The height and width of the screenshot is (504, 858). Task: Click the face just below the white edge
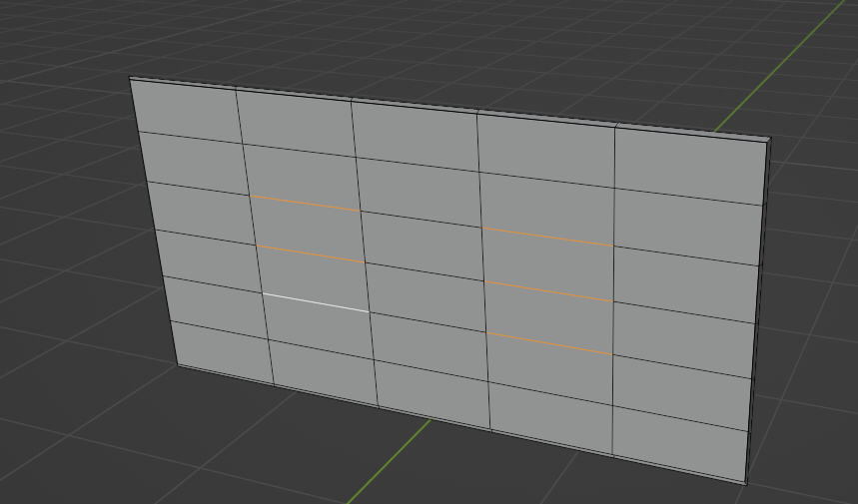pos(319,328)
